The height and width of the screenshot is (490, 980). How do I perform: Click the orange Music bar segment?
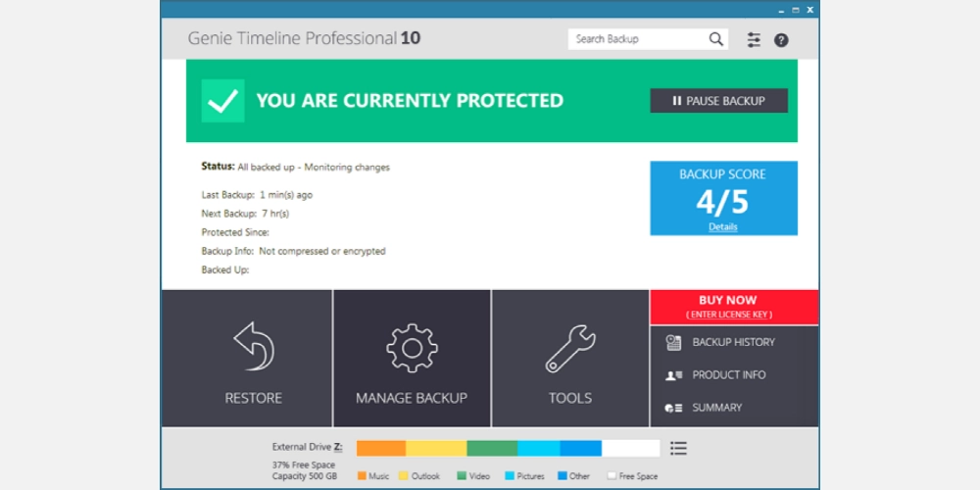pyautogui.click(x=381, y=448)
